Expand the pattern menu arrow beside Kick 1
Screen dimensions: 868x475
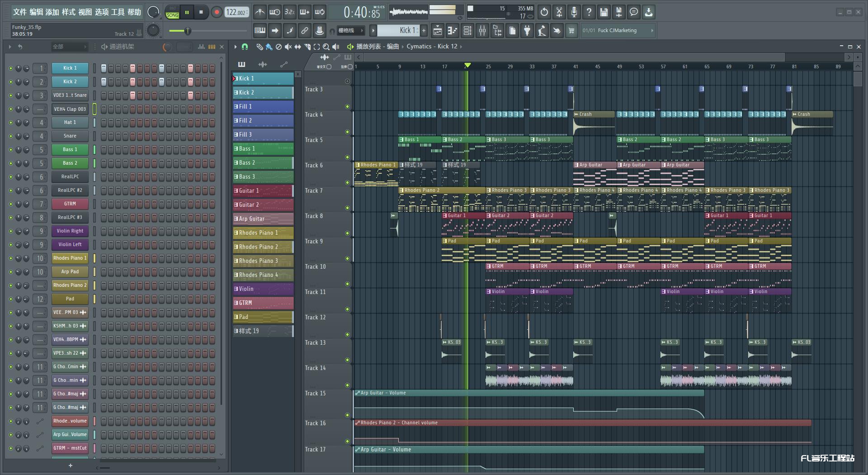pyautogui.click(x=373, y=31)
